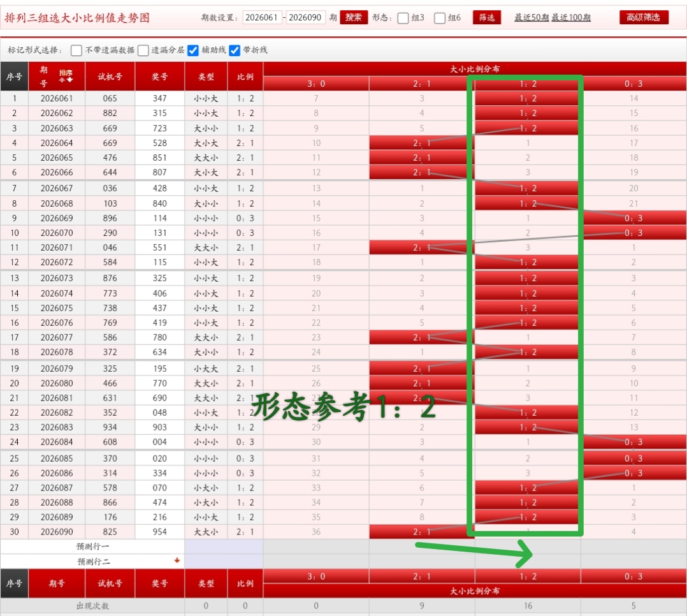
Task: Toggle the 组6 checkbox
Action: pyautogui.click(x=440, y=18)
